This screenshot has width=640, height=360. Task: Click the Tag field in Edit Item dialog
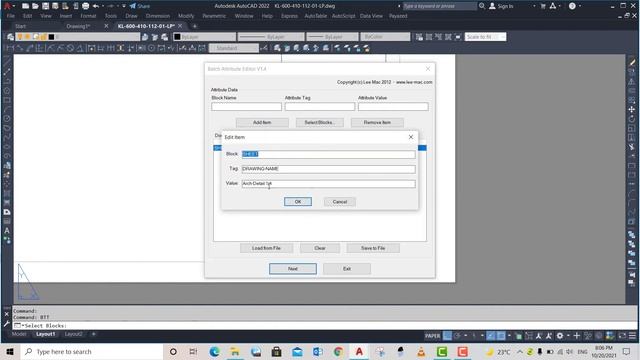click(329, 169)
